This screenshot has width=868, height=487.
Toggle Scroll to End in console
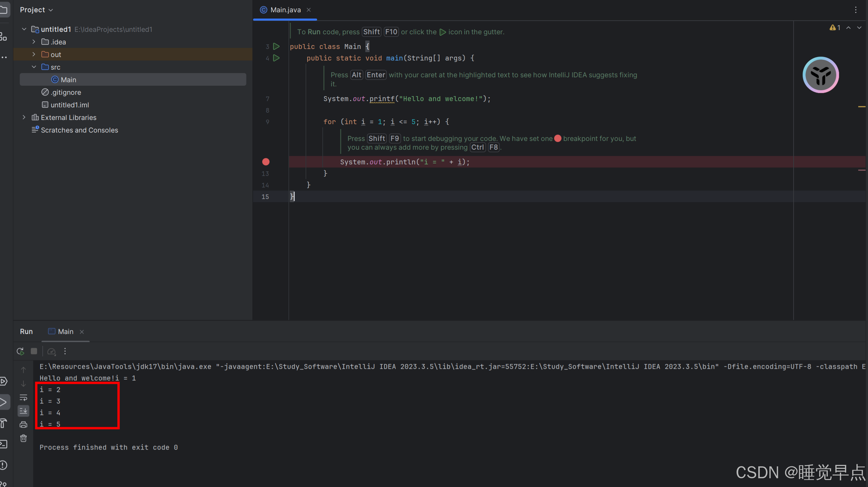click(23, 411)
